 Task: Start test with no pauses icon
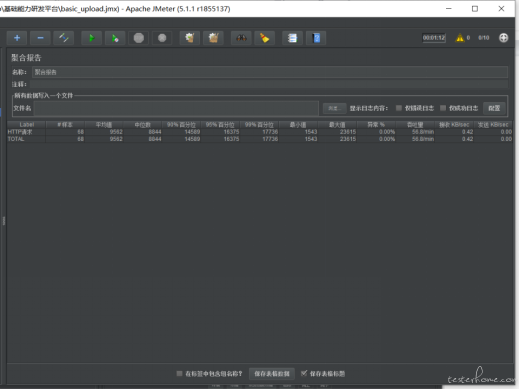tap(115, 38)
